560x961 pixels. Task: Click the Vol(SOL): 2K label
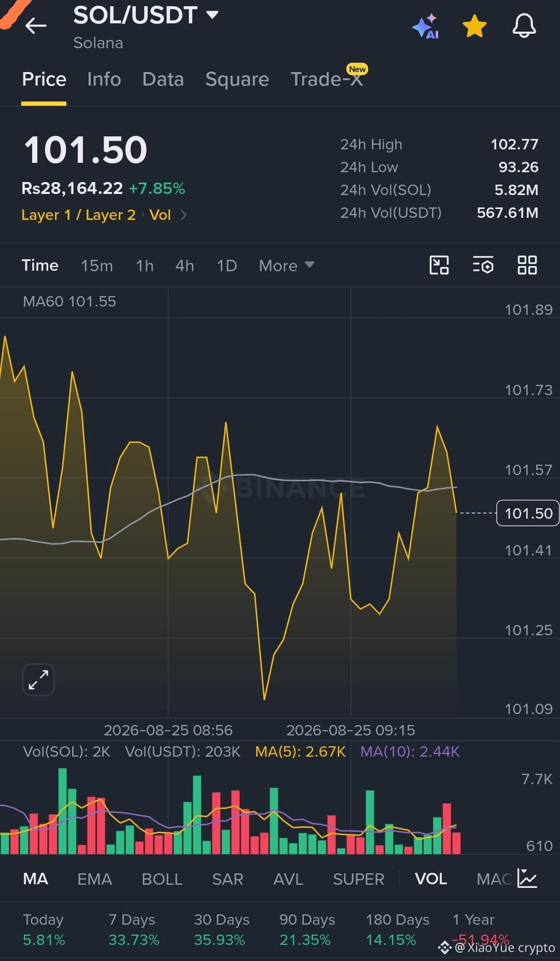click(x=66, y=751)
